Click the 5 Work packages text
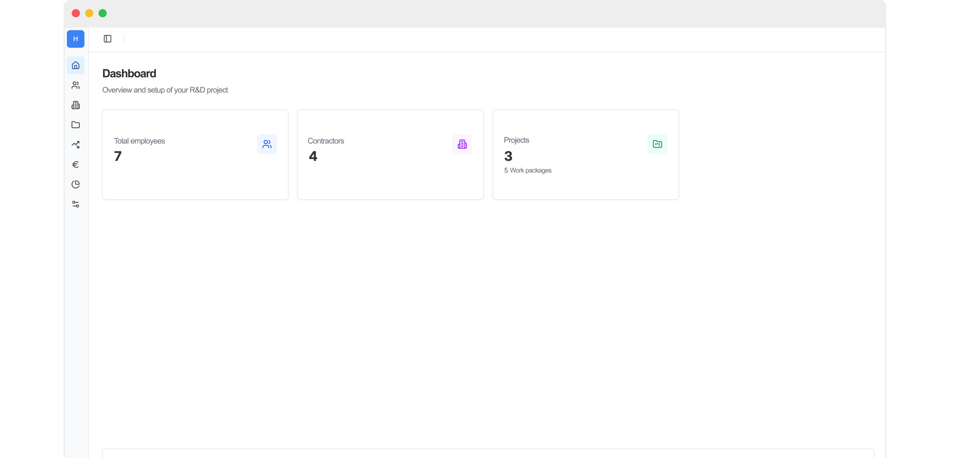Viewport: 980px width, 458px height. pos(527,170)
